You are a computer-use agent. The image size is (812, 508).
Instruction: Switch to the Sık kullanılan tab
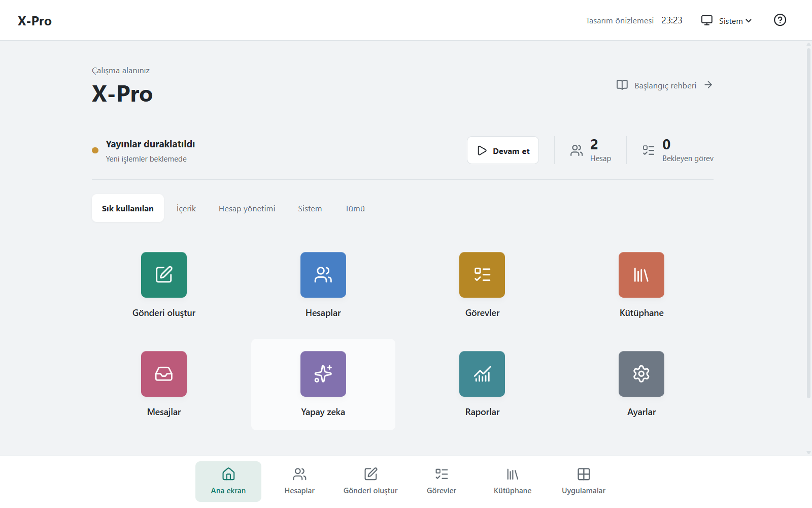coord(128,208)
